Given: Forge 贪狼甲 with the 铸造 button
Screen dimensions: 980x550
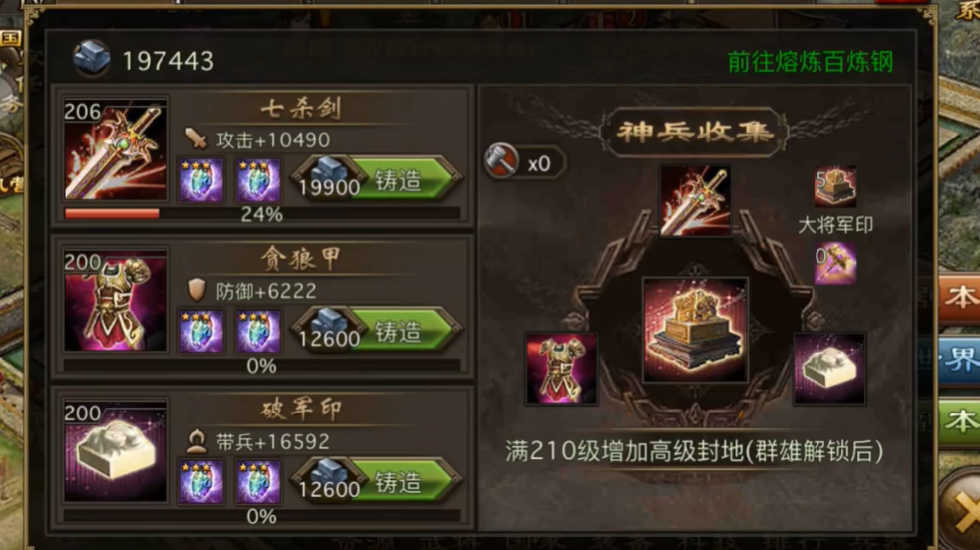Looking at the screenshot, I should (378, 332).
